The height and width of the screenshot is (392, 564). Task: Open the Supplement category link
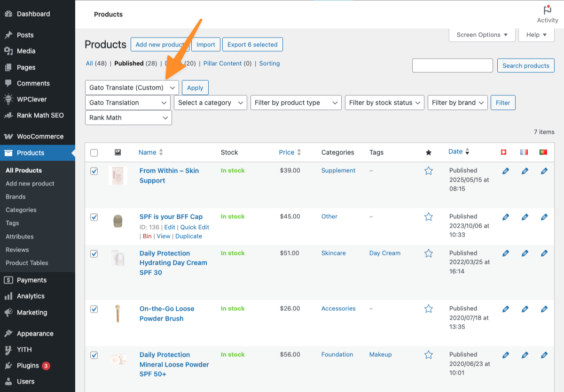click(x=338, y=170)
